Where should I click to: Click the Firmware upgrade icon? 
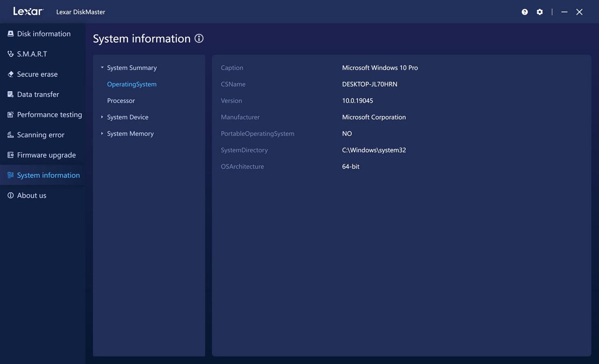[10, 155]
